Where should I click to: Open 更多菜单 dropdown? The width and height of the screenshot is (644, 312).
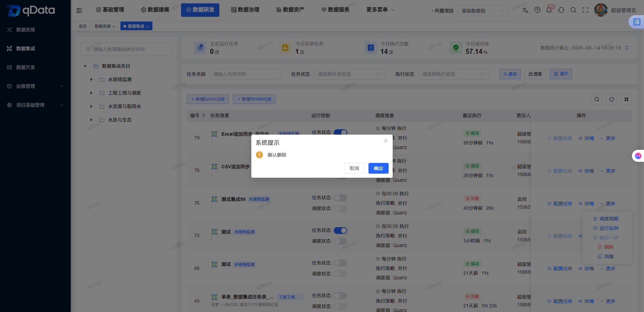[x=380, y=10]
